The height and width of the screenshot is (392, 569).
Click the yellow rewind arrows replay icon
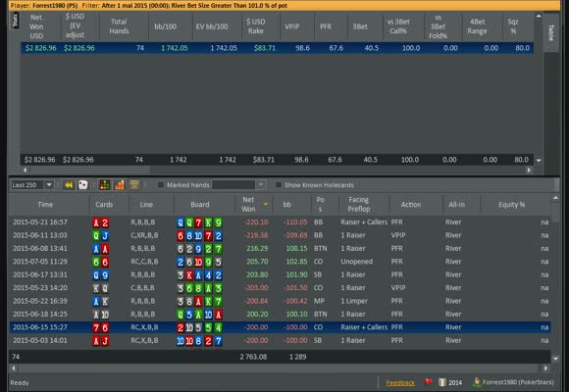click(x=69, y=185)
